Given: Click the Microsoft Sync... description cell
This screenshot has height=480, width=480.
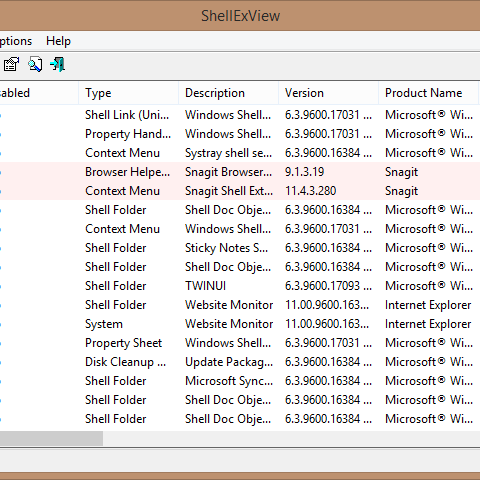Looking at the screenshot, I should point(229,381).
